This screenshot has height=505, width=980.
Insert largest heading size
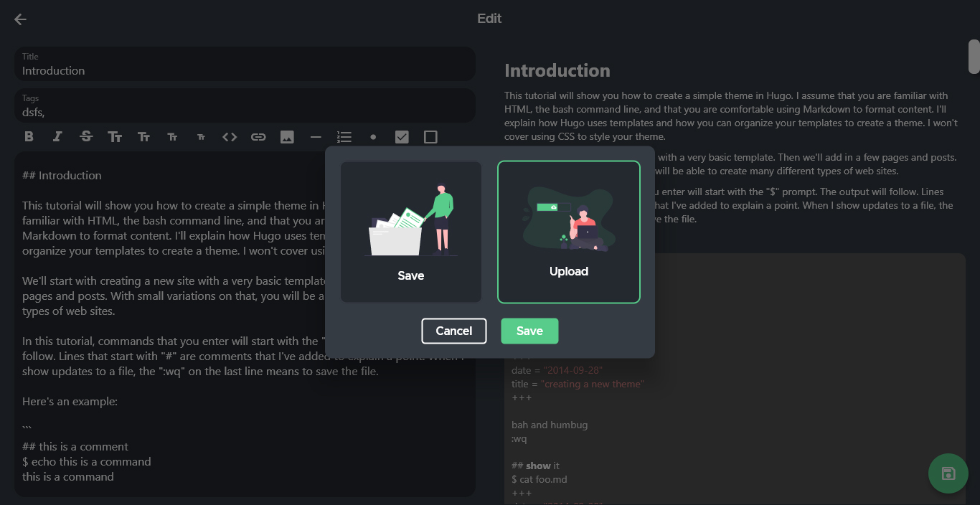[115, 137]
